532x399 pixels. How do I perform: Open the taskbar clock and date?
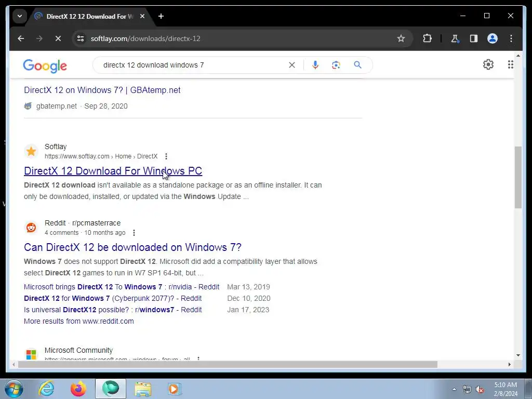tap(506, 389)
